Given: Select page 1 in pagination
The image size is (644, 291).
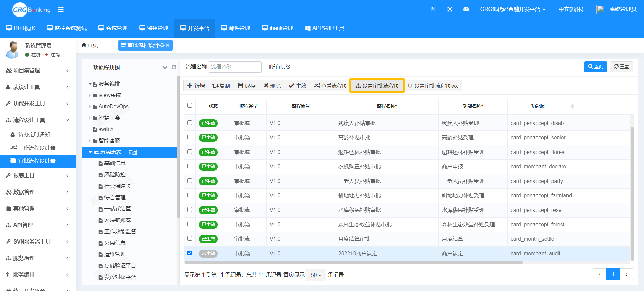Looking at the screenshot, I should 613,274.
